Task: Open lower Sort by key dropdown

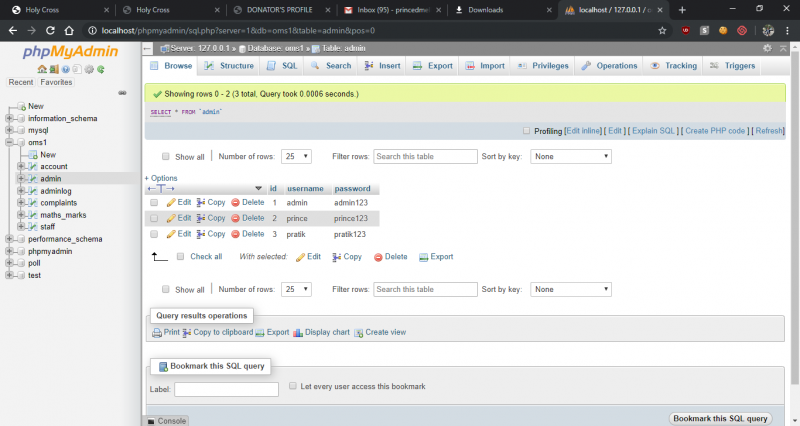Action: pyautogui.click(x=570, y=289)
